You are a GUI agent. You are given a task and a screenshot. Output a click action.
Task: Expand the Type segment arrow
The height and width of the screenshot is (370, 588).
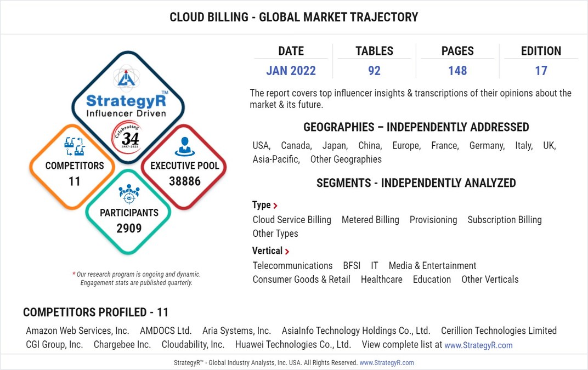click(275, 206)
